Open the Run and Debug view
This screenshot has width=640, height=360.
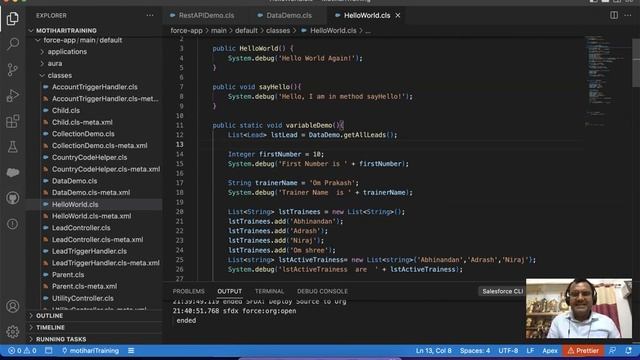tap(13, 96)
